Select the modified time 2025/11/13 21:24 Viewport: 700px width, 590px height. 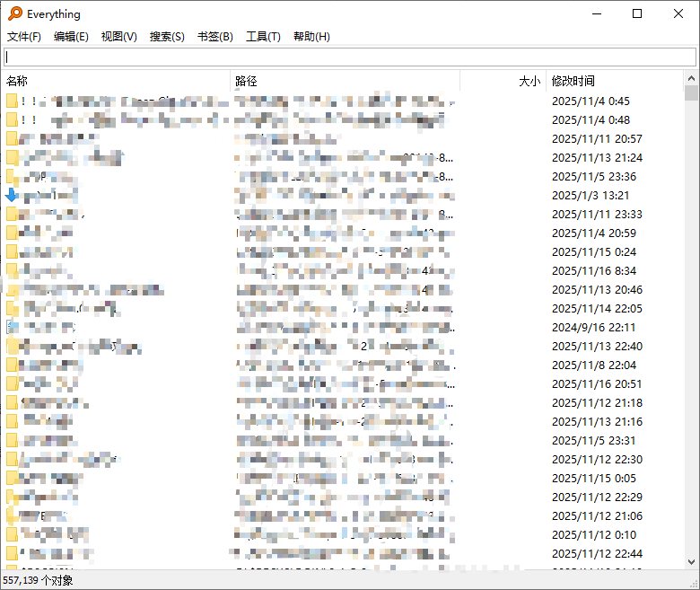tap(597, 158)
